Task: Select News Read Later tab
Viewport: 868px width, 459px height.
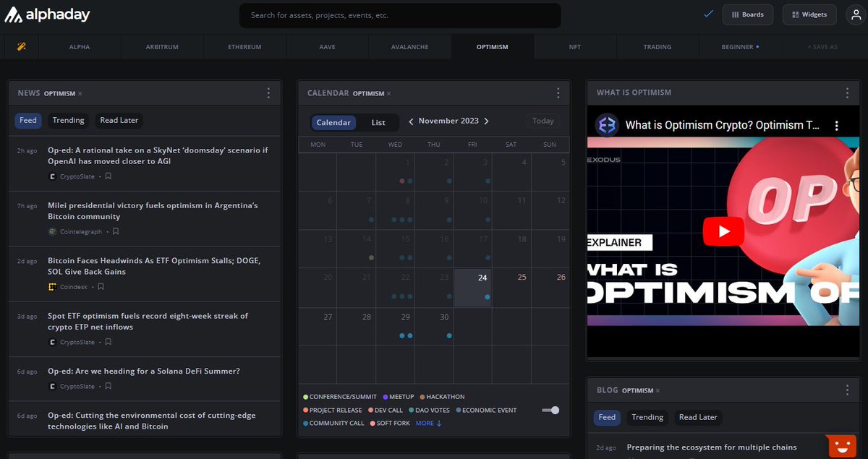Action: 119,121
